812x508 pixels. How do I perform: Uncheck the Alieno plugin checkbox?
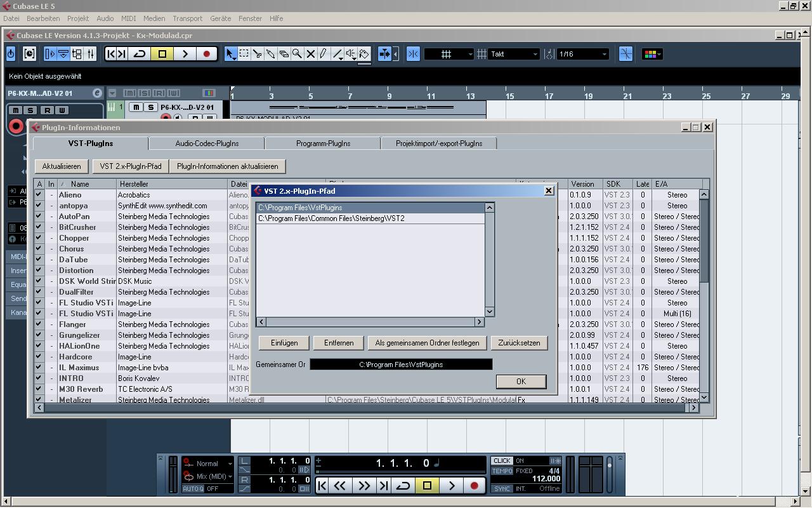click(39, 195)
